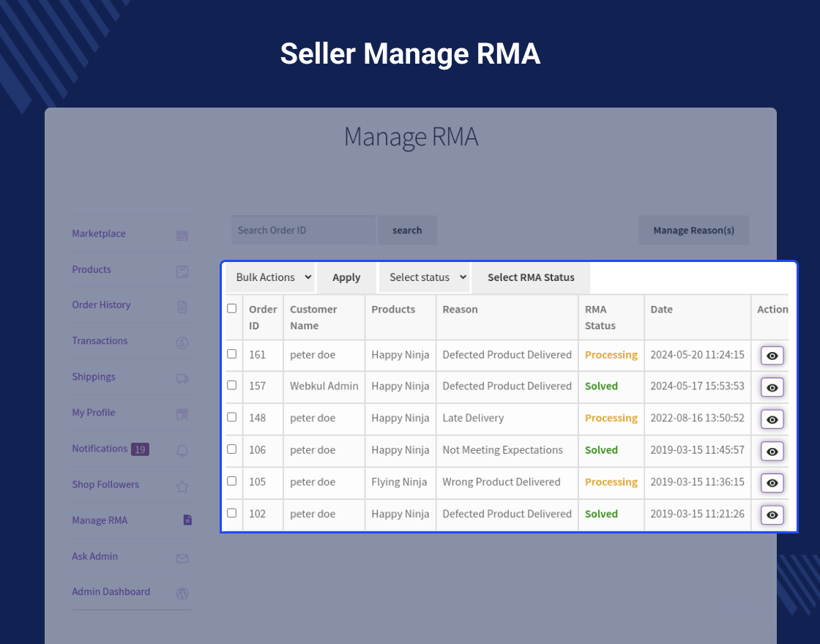
Task: Open the Marketplace grid icon
Action: [182, 235]
